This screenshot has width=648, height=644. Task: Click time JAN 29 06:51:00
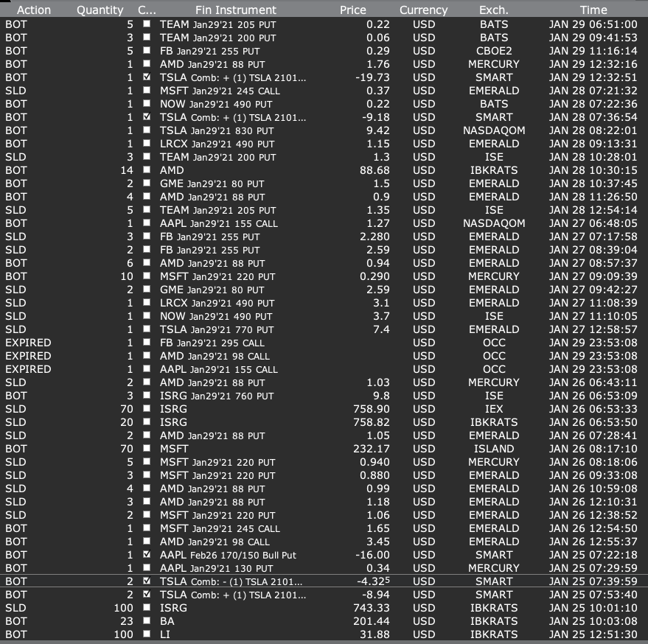(593, 24)
